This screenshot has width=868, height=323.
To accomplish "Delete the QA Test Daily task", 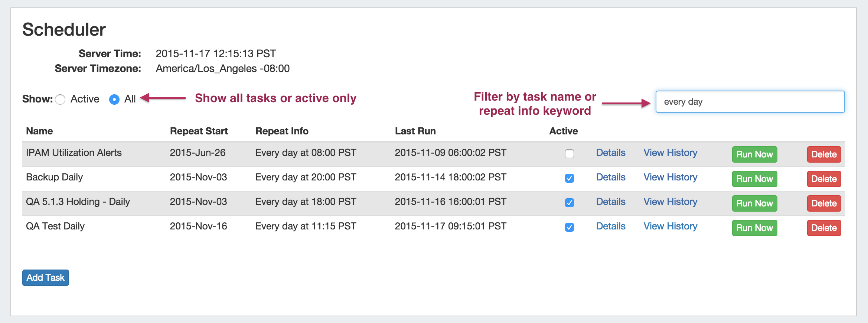I will click(824, 228).
